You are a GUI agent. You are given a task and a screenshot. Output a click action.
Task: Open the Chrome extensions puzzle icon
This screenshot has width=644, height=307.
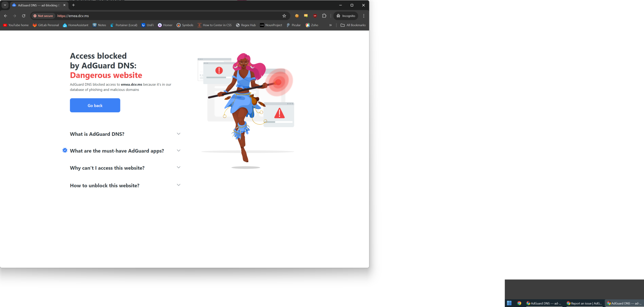pos(324,16)
